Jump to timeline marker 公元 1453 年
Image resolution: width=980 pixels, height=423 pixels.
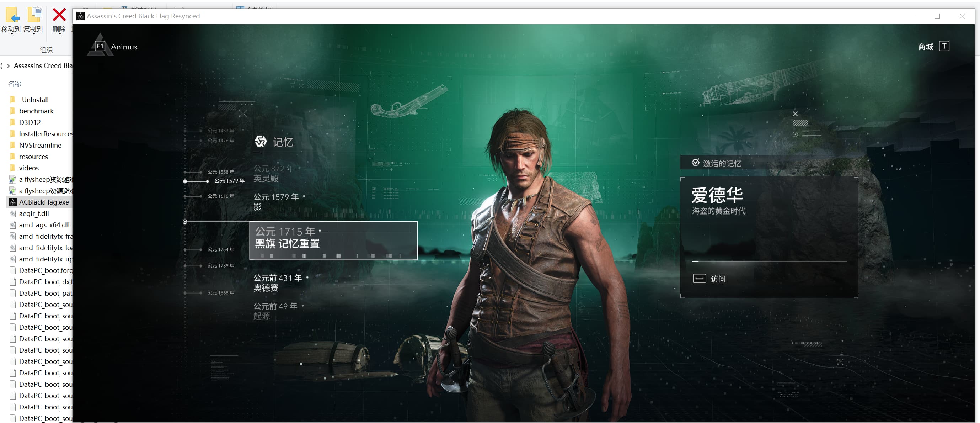tap(221, 131)
